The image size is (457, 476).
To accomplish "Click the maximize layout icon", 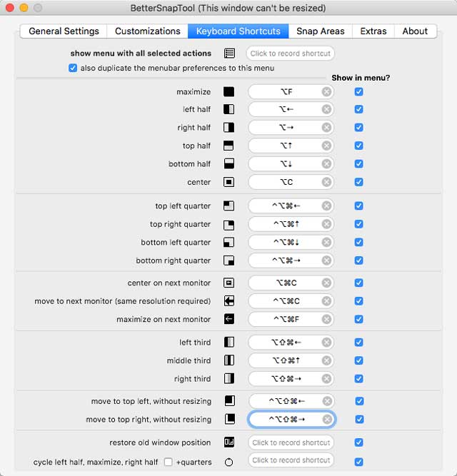I will 228,91.
